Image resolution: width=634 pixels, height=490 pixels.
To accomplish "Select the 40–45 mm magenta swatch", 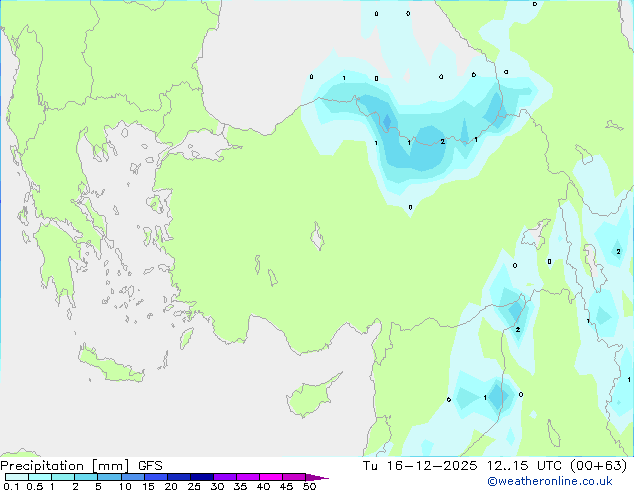I will [271, 477].
